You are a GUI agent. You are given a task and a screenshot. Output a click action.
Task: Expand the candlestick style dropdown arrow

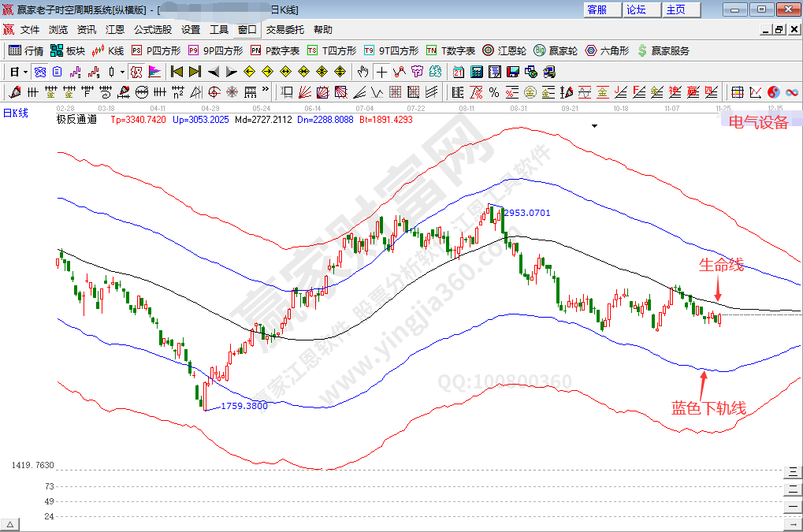coord(121,72)
